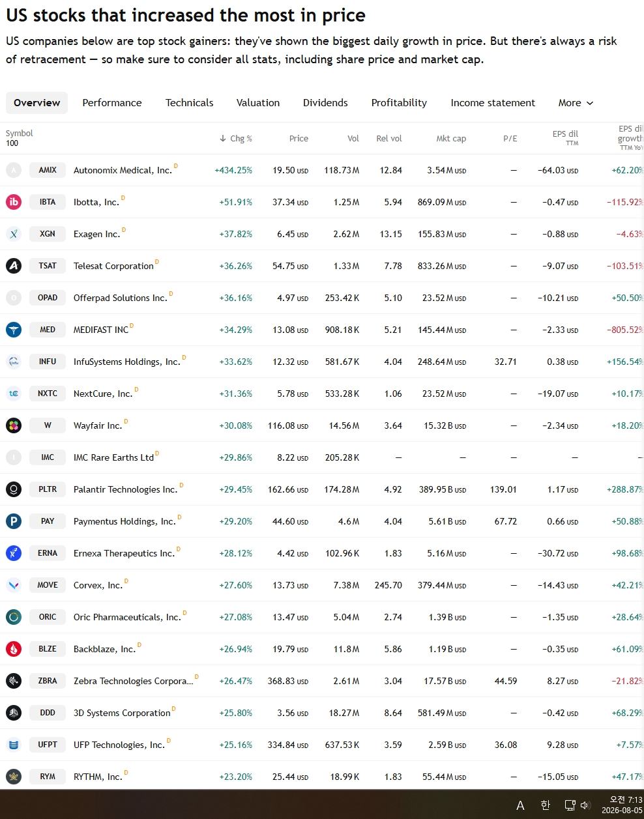Viewport: 644px width, 819px height.
Task: Click the Korean IME indicator in taskbar
Action: tap(546, 805)
